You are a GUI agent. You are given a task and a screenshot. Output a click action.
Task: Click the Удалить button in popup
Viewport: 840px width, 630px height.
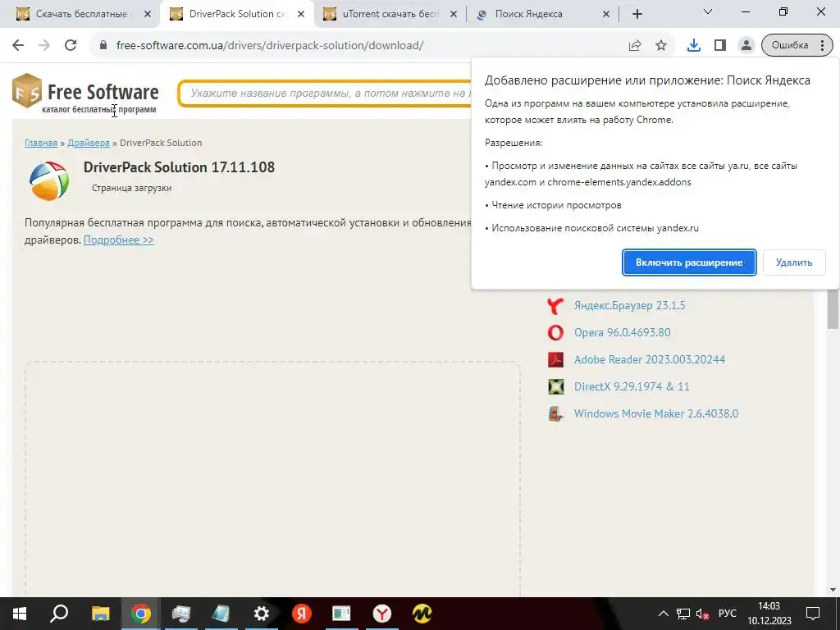point(794,262)
